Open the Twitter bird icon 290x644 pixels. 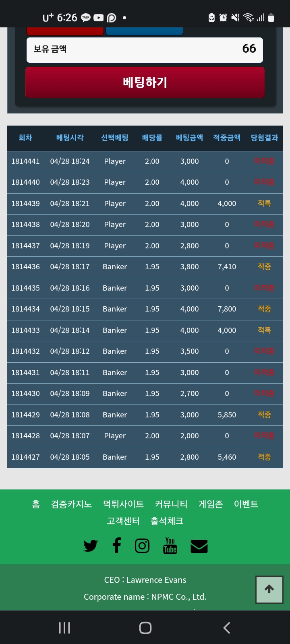point(91,546)
